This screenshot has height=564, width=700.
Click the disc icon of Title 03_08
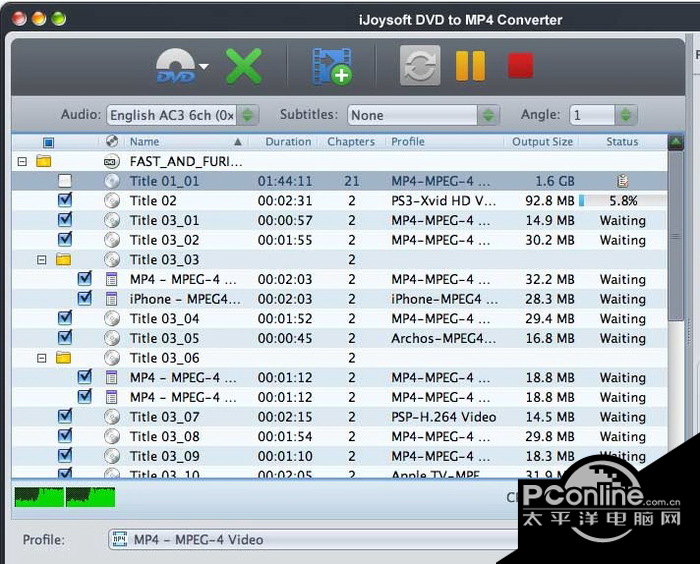click(x=112, y=436)
